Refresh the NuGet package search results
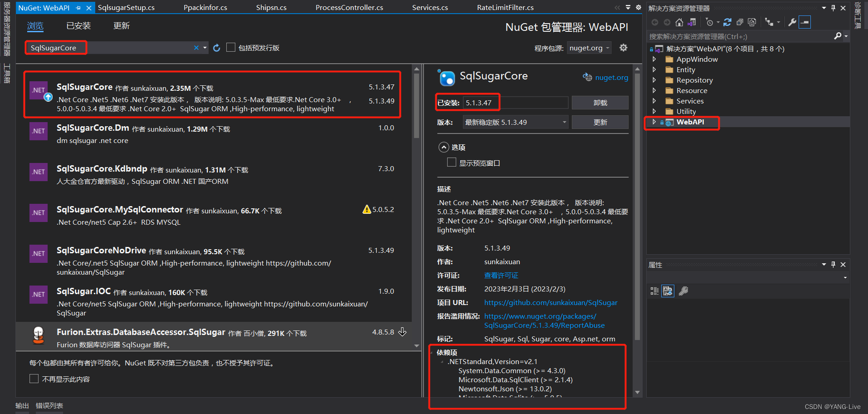The width and height of the screenshot is (868, 414). (x=217, y=48)
